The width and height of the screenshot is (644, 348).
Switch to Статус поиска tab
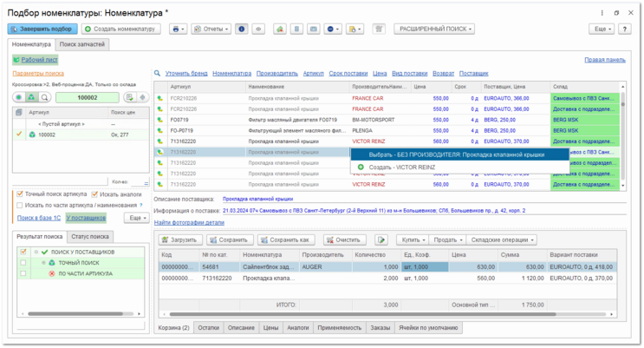tap(90, 237)
